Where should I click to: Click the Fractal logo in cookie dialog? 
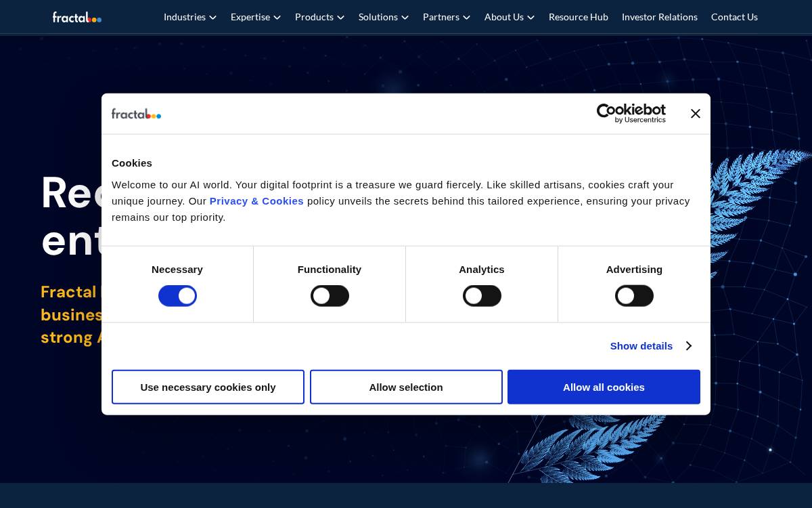point(136,113)
